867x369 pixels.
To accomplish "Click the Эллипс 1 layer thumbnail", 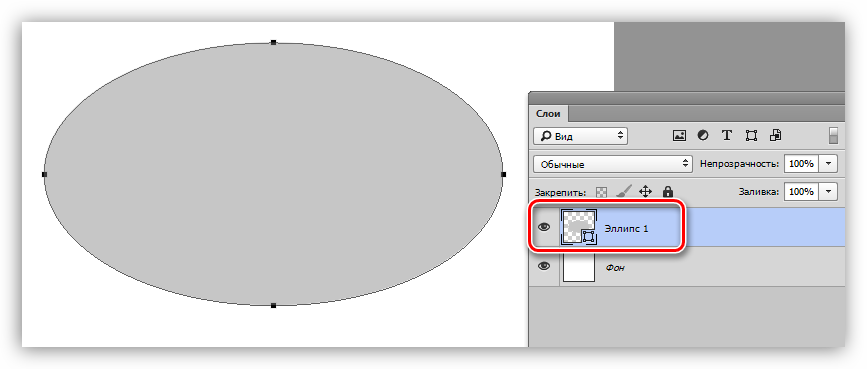I will 578,227.
